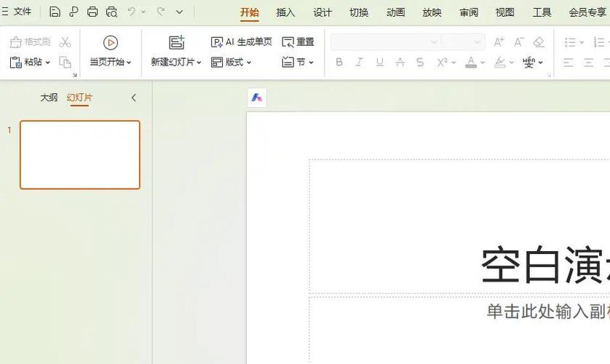Toggle text shadow S icon
This screenshot has height=364, width=610.
[420, 62]
